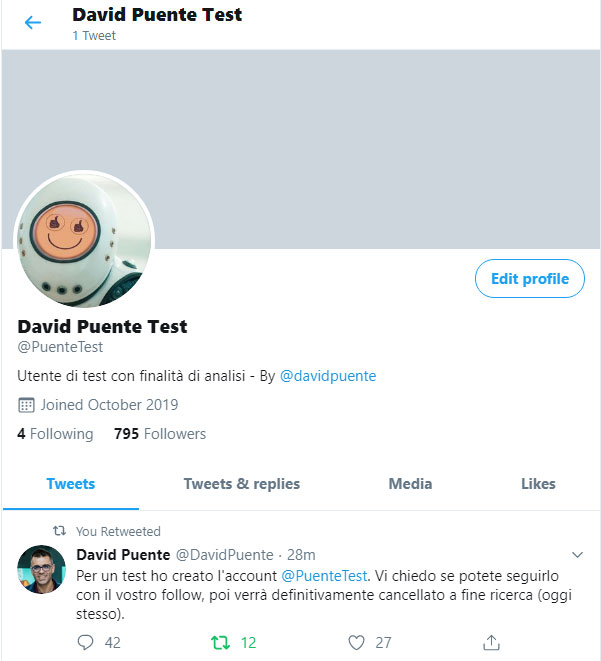Click the gray header banner image
The height and width of the screenshot is (661, 601).
[301, 149]
